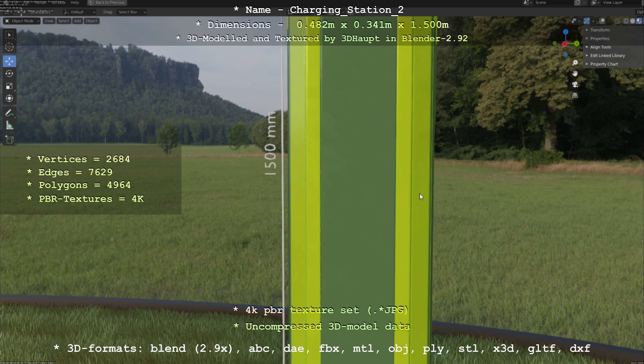Image resolution: width=644 pixels, height=364 pixels.
Task: Toggle camera view with camera icon
Action: point(575,85)
